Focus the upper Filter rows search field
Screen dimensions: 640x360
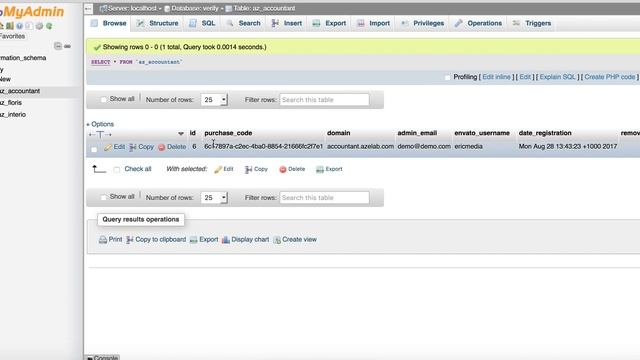(324, 100)
